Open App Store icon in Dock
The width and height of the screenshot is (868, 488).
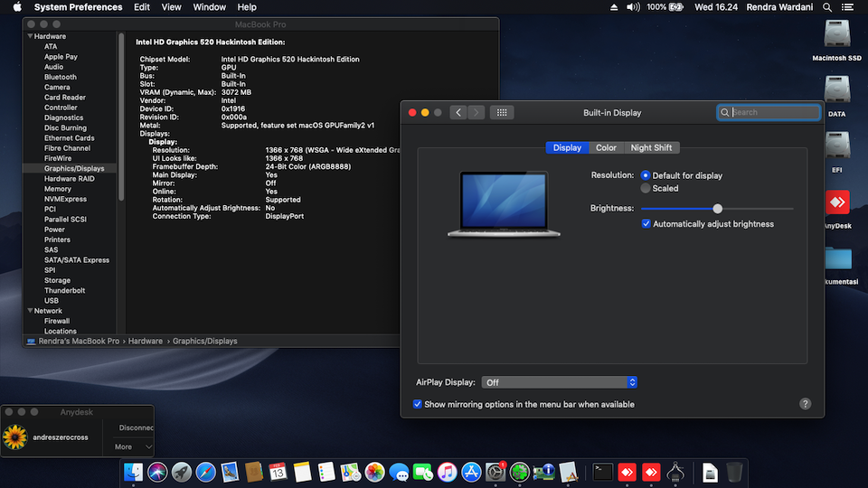471,472
